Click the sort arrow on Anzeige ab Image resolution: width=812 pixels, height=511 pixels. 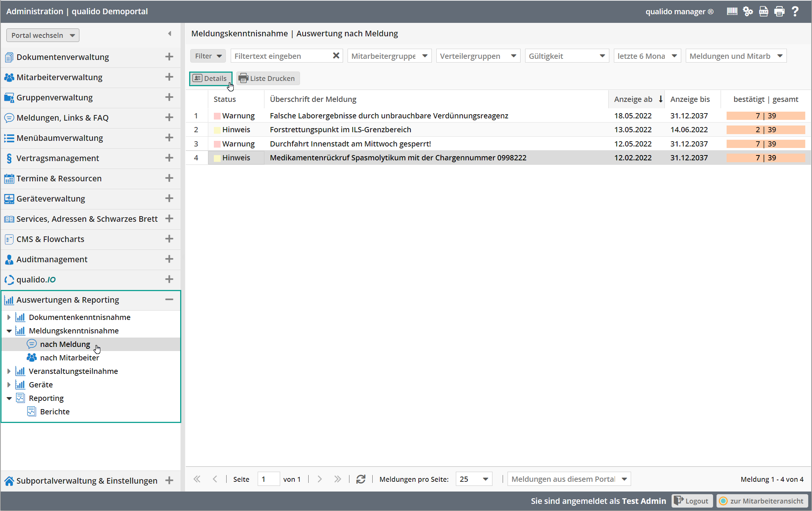[x=661, y=99]
